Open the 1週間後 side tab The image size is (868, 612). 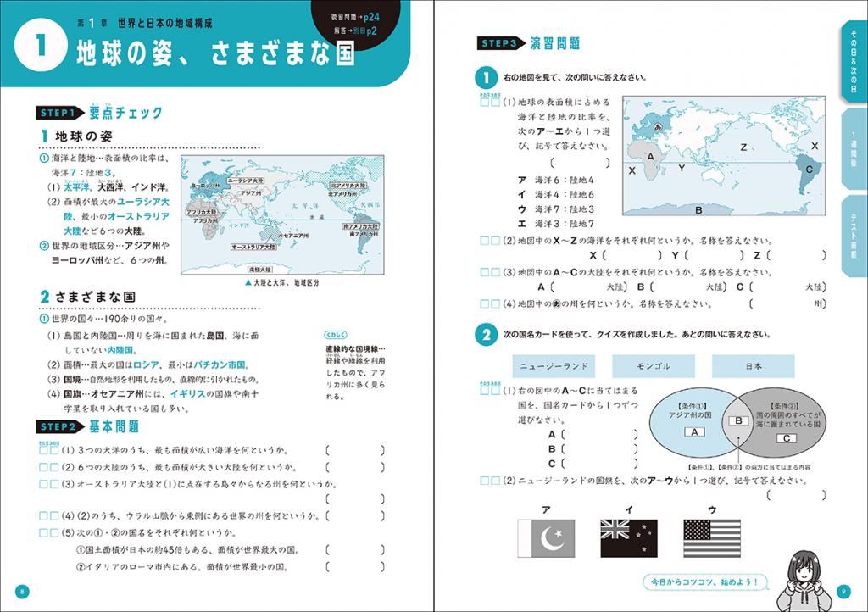tap(853, 149)
